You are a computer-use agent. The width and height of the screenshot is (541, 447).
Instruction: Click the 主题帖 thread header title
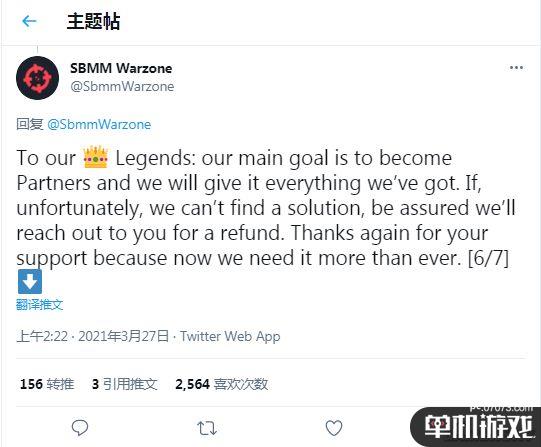tap(93, 21)
